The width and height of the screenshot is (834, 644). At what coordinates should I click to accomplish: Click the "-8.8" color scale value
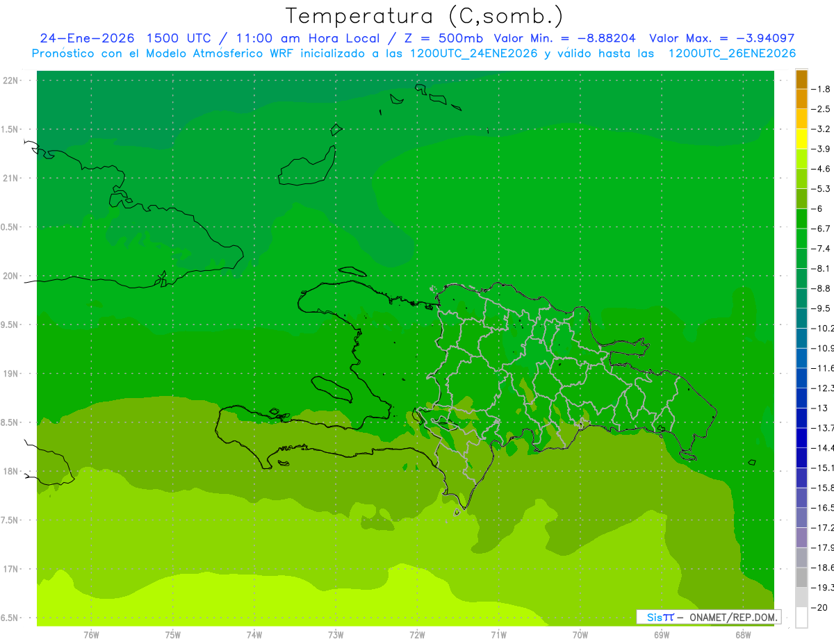tap(821, 288)
